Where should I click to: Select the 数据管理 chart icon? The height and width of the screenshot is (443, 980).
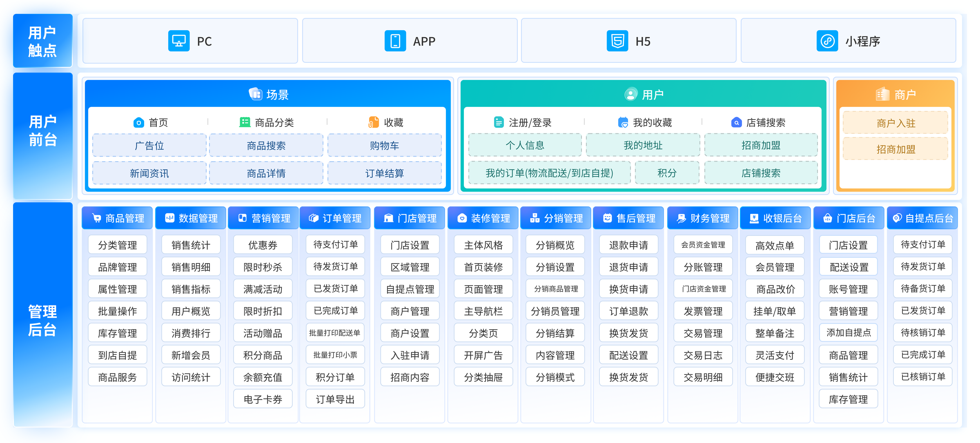(x=170, y=218)
